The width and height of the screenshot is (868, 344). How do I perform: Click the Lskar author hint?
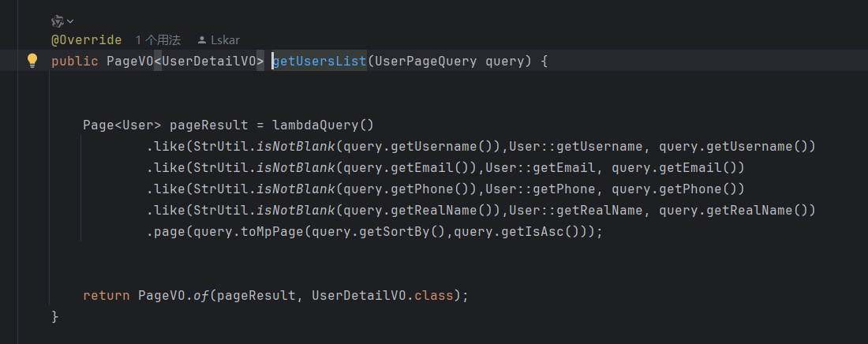coord(219,40)
